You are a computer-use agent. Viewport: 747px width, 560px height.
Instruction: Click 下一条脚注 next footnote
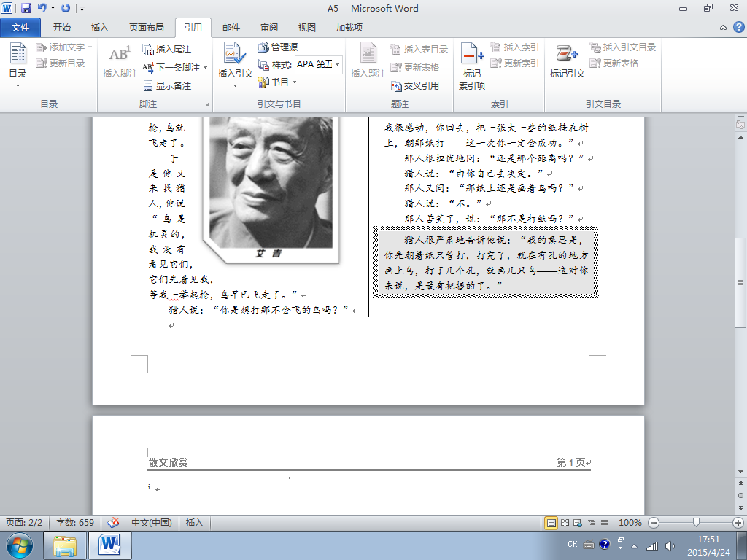tap(171, 67)
